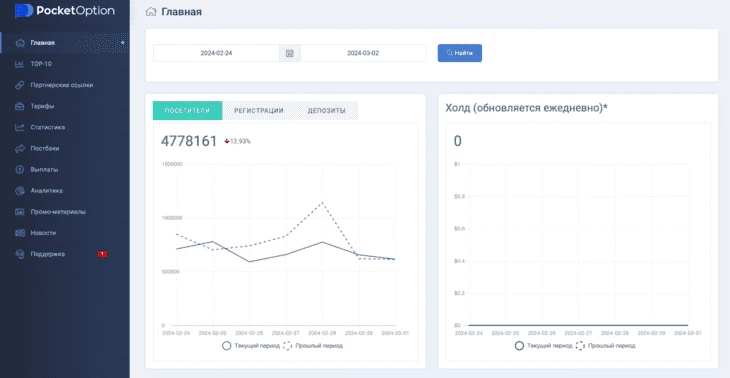Open the Аналитика pie chart icon
Viewport: 730px width, 378px height.
click(20, 190)
